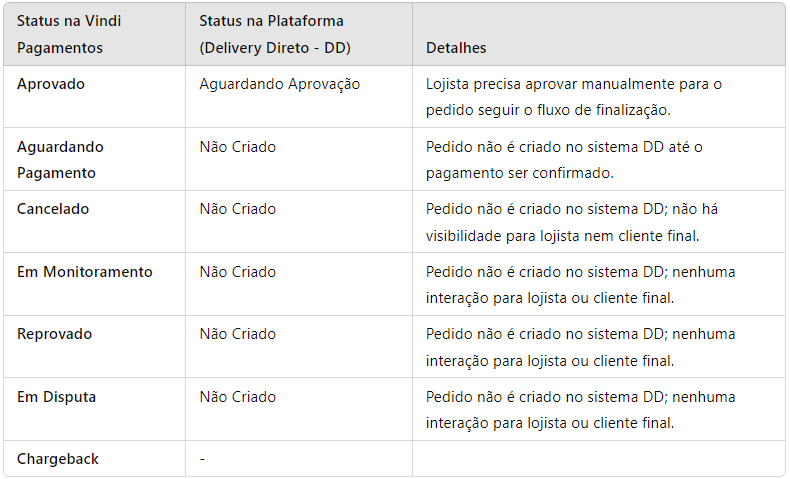Click the dash in the Chargeback row
Image resolution: width=790 pixels, height=479 pixels.
[x=203, y=459]
